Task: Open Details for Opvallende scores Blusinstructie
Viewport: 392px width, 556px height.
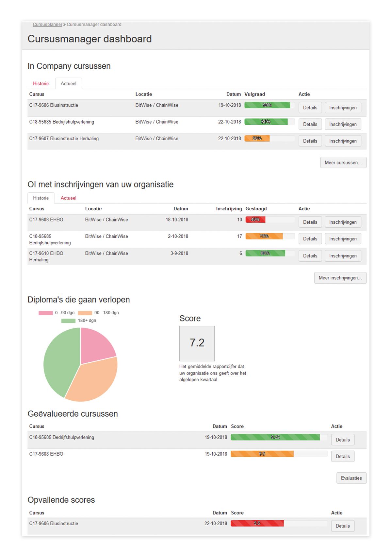Action: 343,526
